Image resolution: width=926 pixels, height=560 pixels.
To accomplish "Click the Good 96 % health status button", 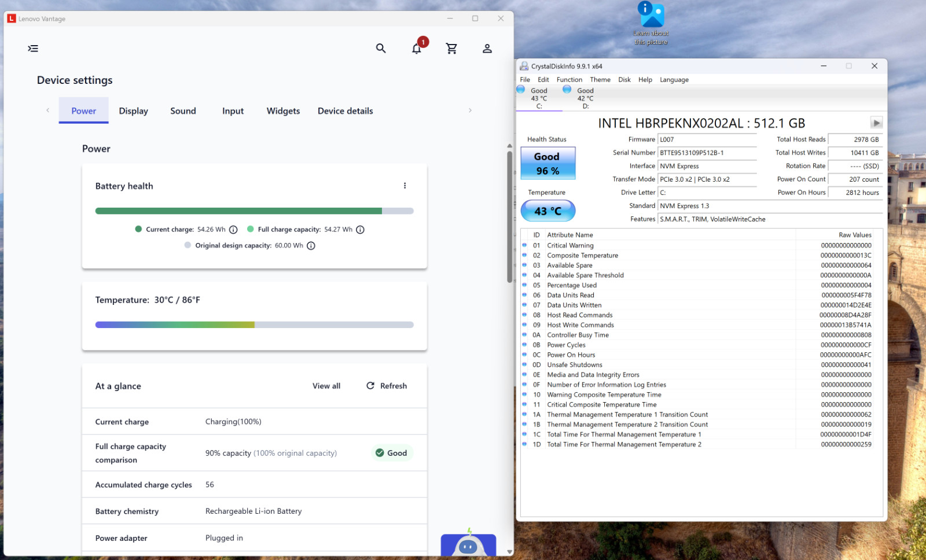I will point(547,163).
